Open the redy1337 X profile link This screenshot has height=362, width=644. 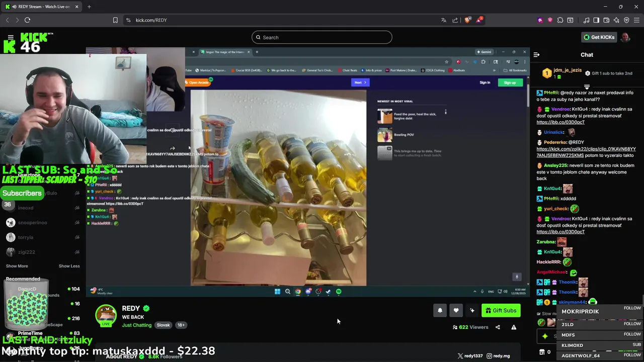pyautogui.click(x=470, y=356)
